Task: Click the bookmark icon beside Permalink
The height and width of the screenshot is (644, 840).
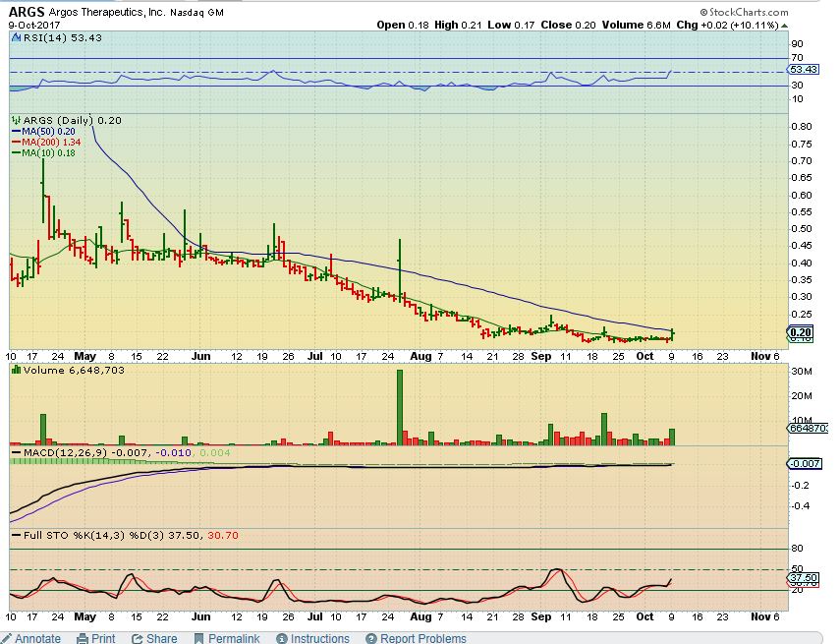Action: 198,638
